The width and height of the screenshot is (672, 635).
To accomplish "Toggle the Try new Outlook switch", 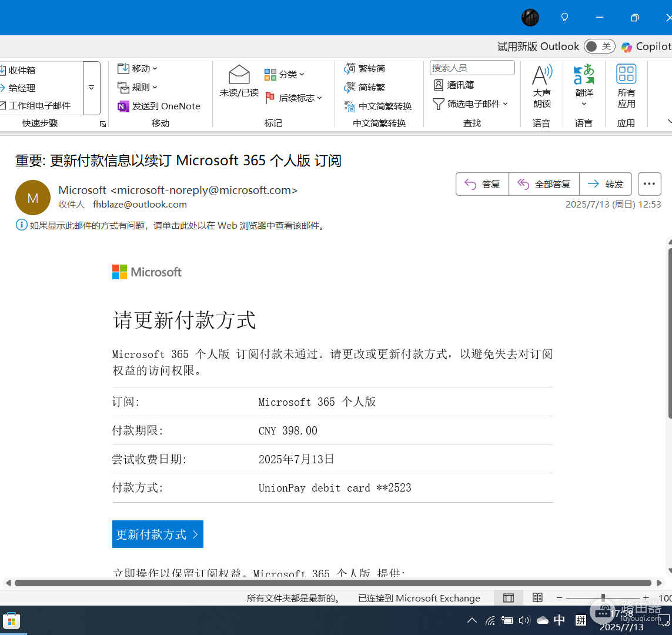I will click(600, 46).
